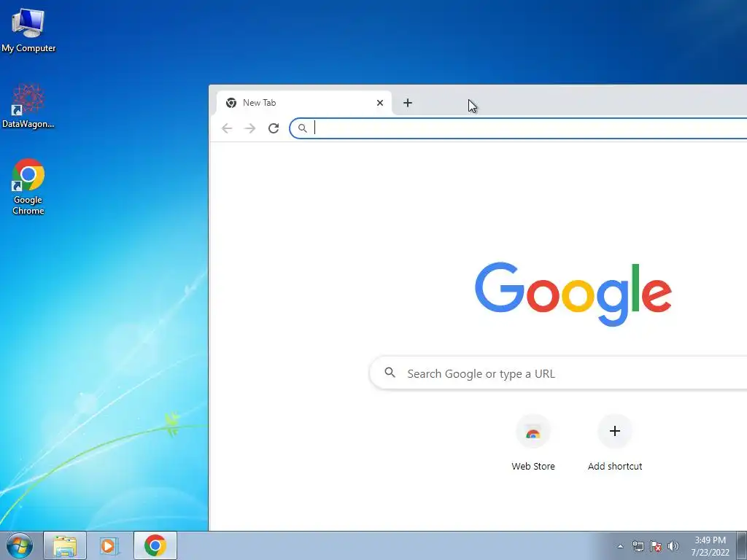Click the taskbar clock showing 3:49 PM
Image resolution: width=747 pixels, height=560 pixels.
point(710,546)
